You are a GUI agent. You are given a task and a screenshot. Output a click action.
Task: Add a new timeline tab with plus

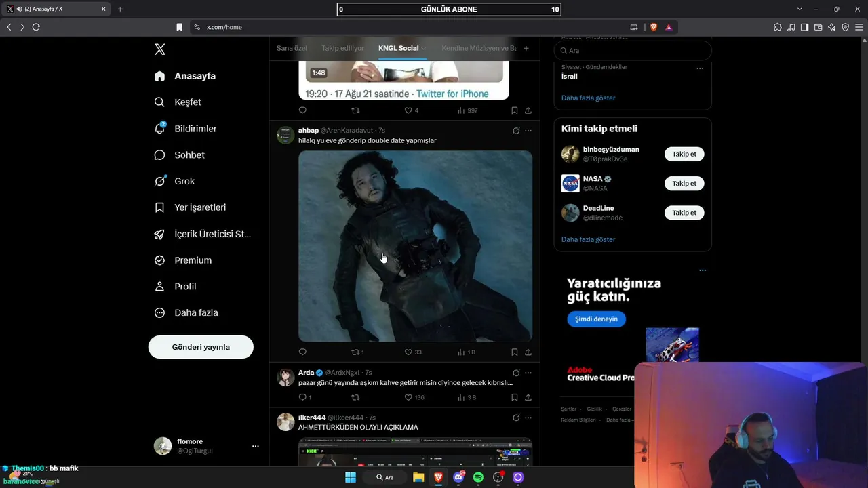coord(526,48)
